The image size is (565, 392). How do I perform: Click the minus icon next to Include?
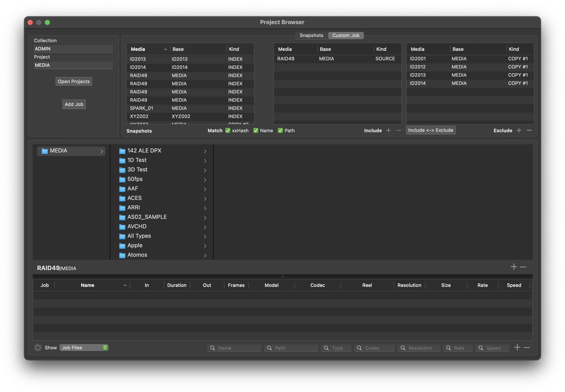[399, 131]
